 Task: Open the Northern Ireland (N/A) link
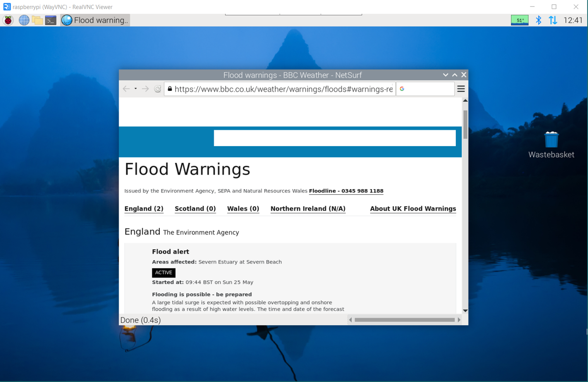click(308, 209)
